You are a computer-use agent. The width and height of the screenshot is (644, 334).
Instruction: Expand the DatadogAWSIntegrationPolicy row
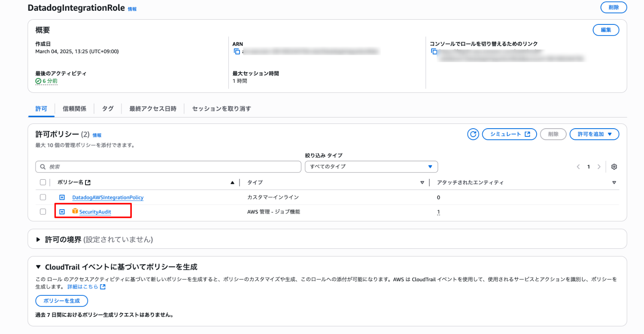pyautogui.click(x=62, y=197)
